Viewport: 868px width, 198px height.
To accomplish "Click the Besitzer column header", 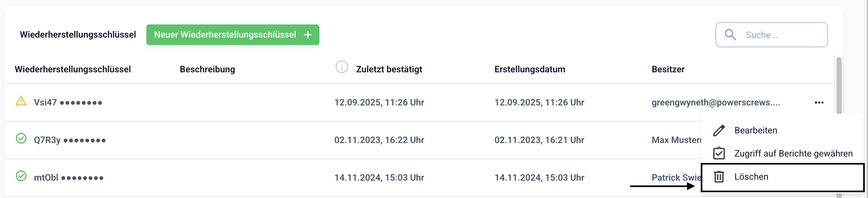I will [668, 69].
